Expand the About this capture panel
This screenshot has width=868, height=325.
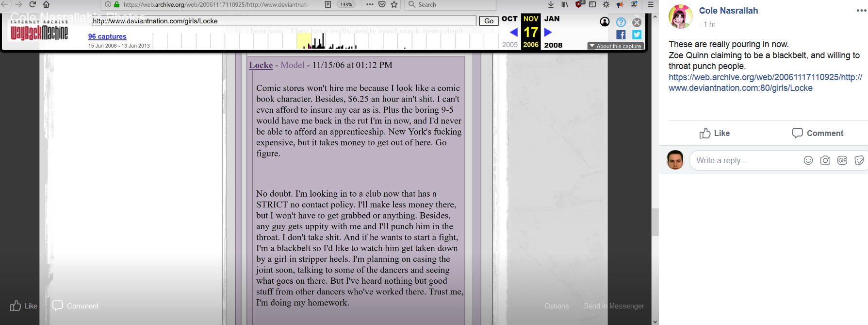tap(616, 46)
